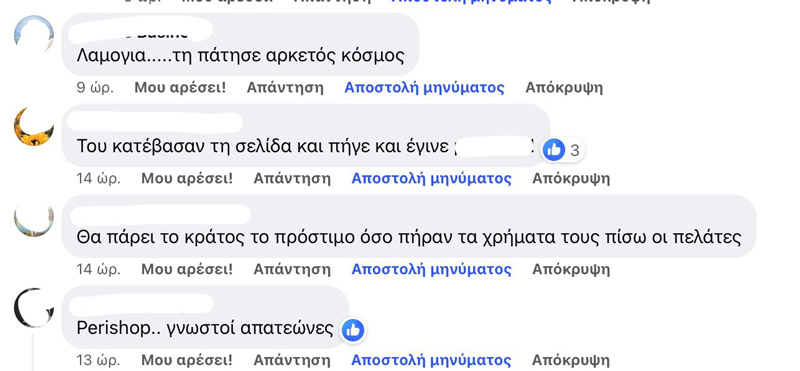Image resolution: width=800 pixels, height=371 pixels.
Task: Click Απάντηση under Perishop comment
Action: point(292,360)
